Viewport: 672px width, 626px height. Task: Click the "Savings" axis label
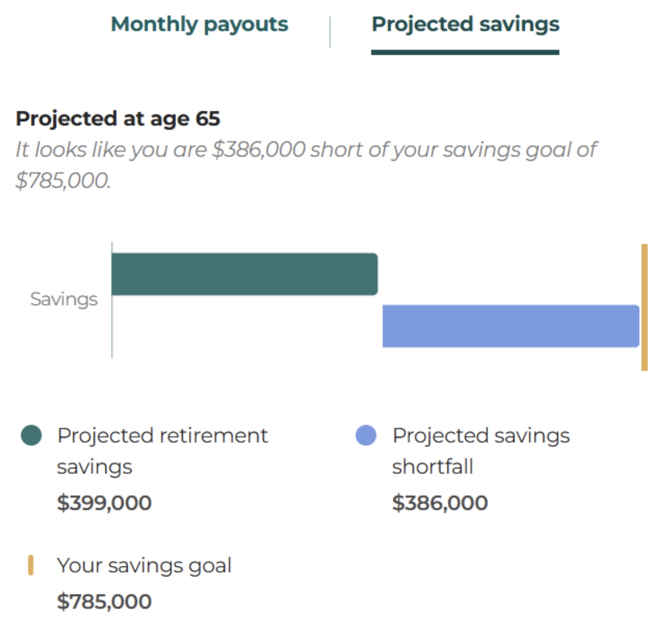click(x=64, y=299)
